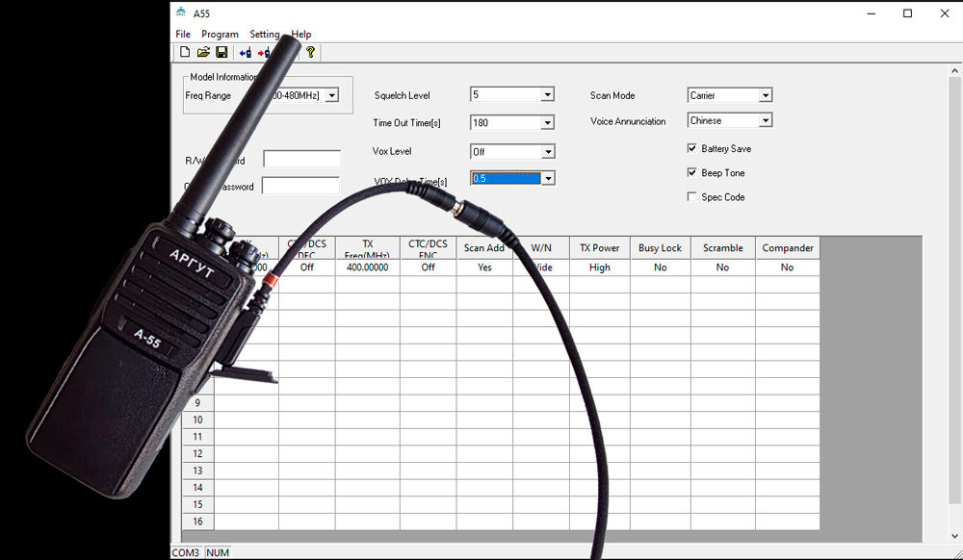Expand the Scan Mode Carrier dropdown

[765, 95]
